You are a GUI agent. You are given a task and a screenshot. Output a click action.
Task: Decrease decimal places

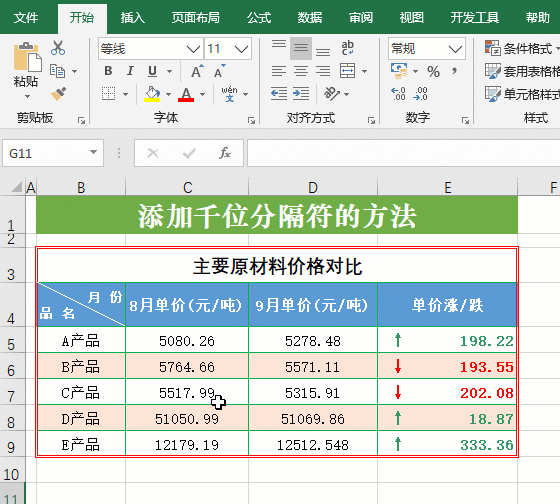(x=420, y=94)
